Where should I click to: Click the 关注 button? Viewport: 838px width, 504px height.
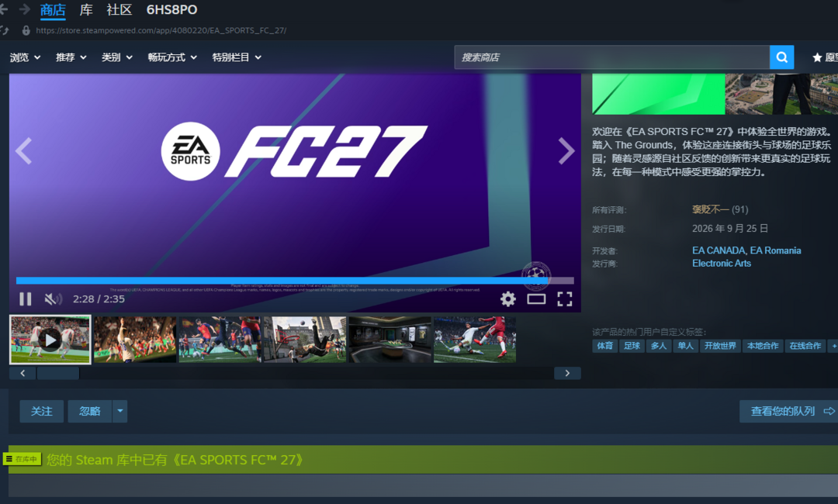42,411
